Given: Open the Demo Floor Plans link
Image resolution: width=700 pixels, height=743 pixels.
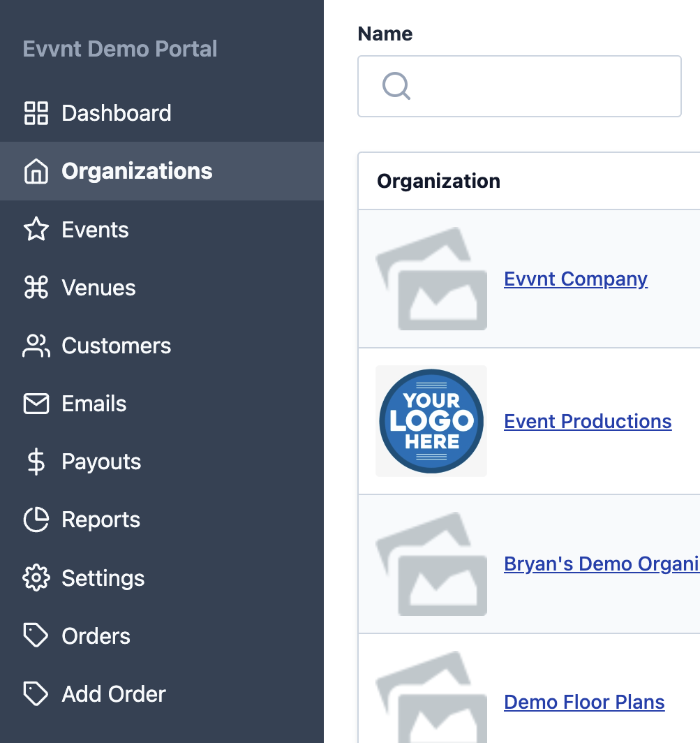Looking at the screenshot, I should [584, 702].
